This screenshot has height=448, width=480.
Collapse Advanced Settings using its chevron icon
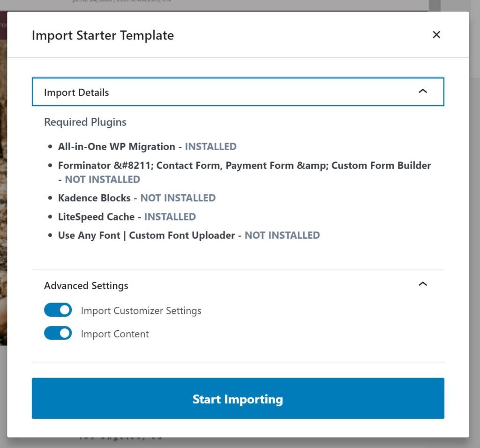pyautogui.click(x=422, y=284)
